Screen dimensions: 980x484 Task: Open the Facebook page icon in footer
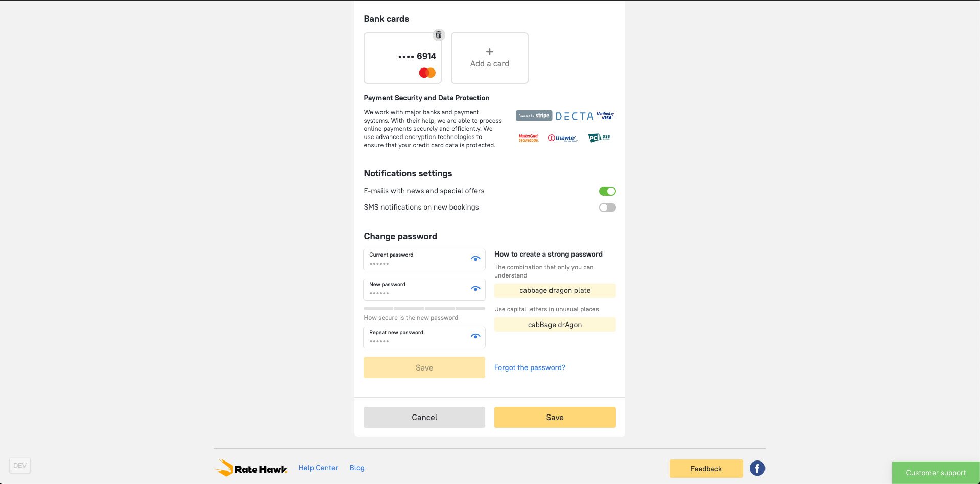[757, 468]
